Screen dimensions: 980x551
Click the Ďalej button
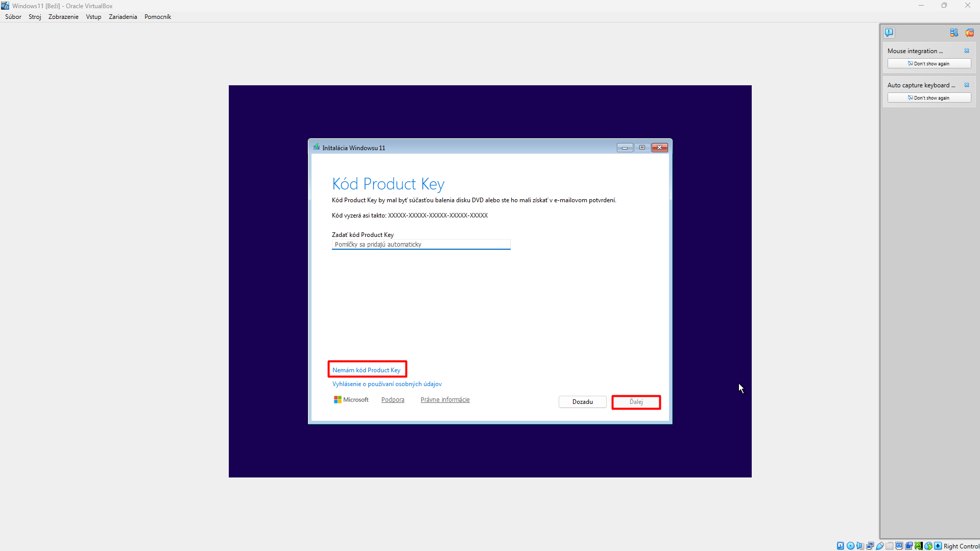(636, 402)
